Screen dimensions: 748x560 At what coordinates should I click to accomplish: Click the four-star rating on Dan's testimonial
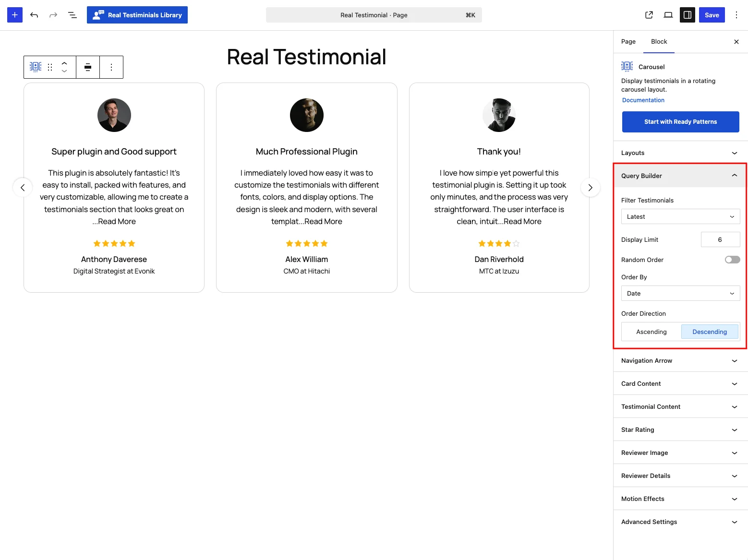499,243
